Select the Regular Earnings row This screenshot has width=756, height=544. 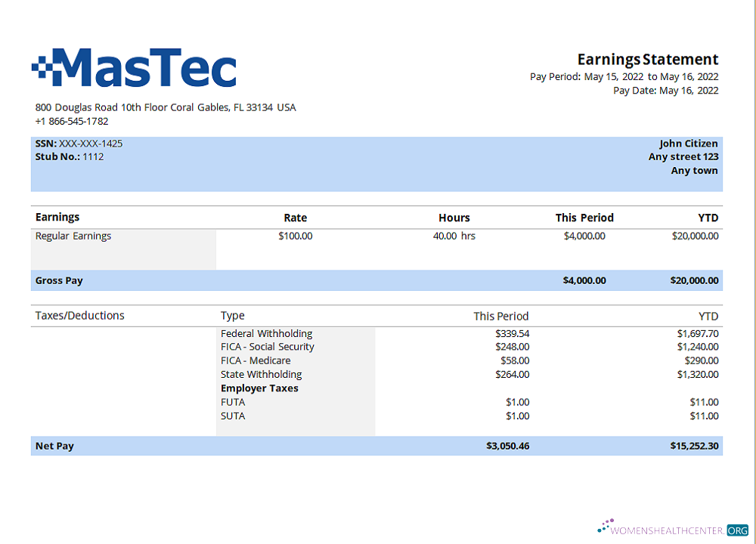73,236
